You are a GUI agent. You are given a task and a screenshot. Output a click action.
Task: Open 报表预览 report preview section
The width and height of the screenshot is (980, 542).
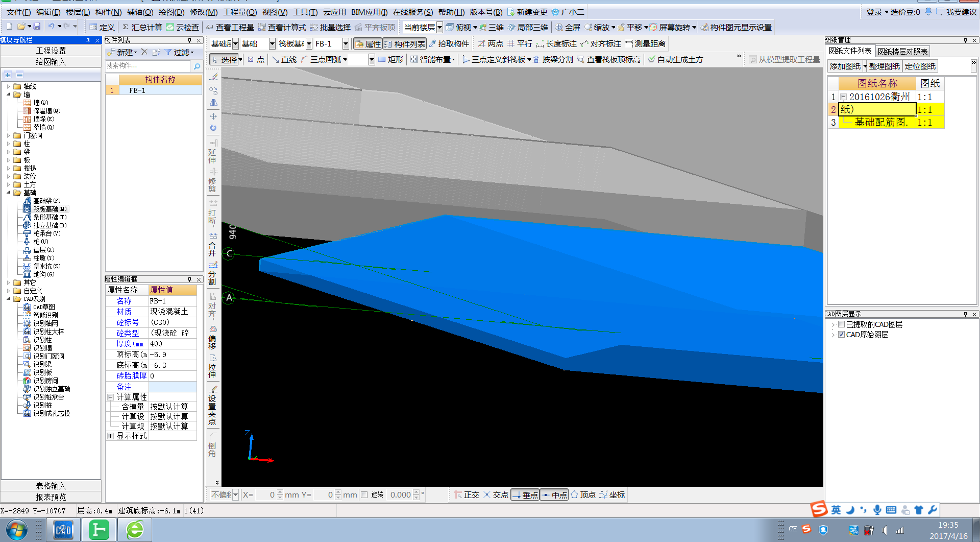coord(51,497)
